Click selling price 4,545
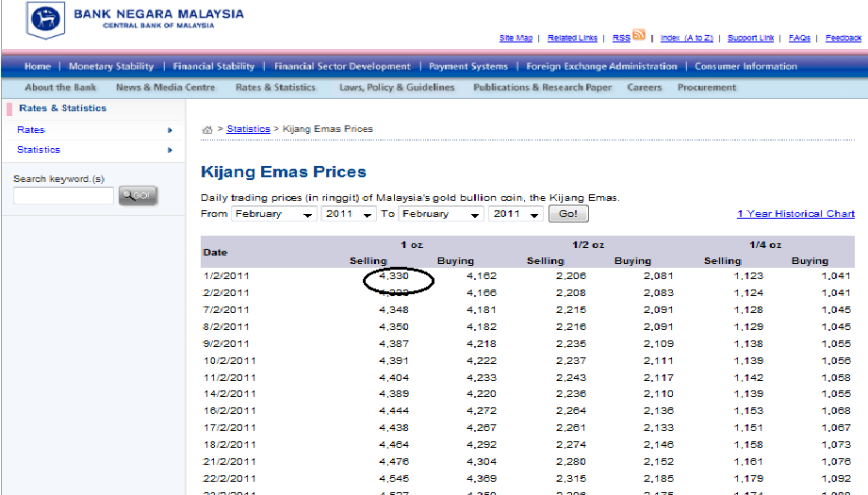 point(394,479)
